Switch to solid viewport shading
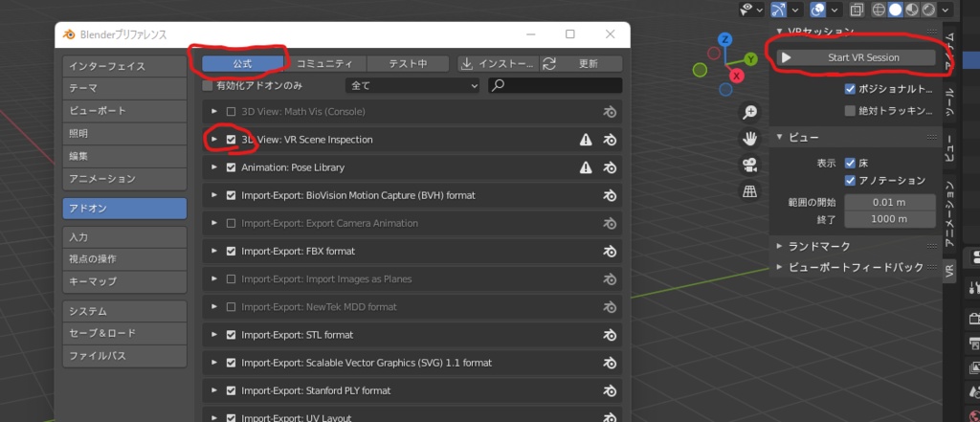 coord(895,10)
